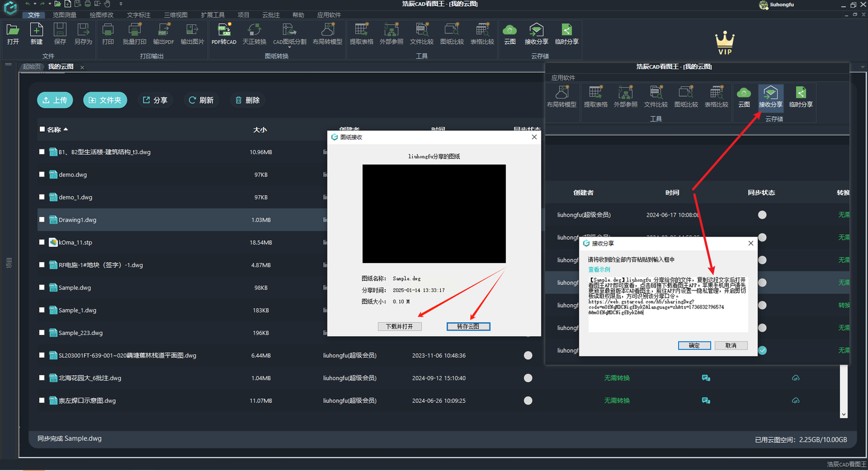Toggle the select-all checkbox beside 名称
868x471 pixels.
click(x=42, y=129)
